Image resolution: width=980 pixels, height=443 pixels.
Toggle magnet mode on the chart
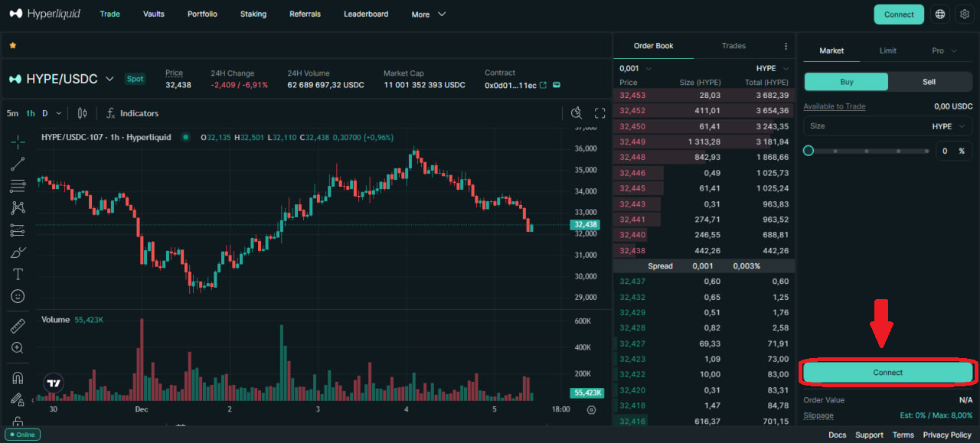pyautogui.click(x=18, y=377)
